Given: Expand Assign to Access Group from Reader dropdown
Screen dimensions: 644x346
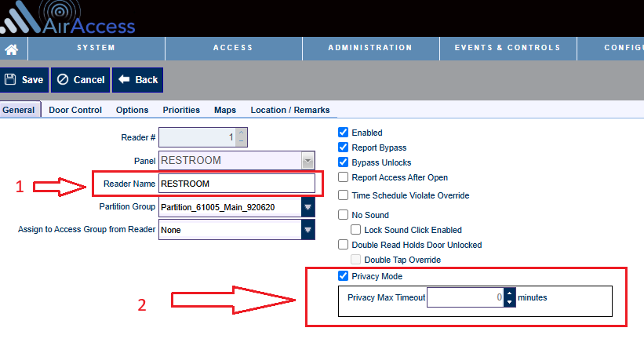Looking at the screenshot, I should tap(307, 230).
